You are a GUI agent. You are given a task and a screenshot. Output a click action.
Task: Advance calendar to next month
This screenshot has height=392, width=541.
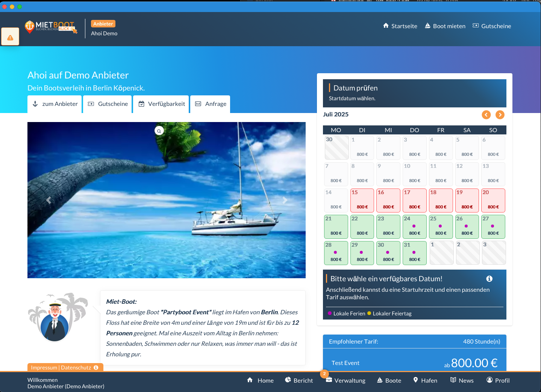pyautogui.click(x=500, y=115)
